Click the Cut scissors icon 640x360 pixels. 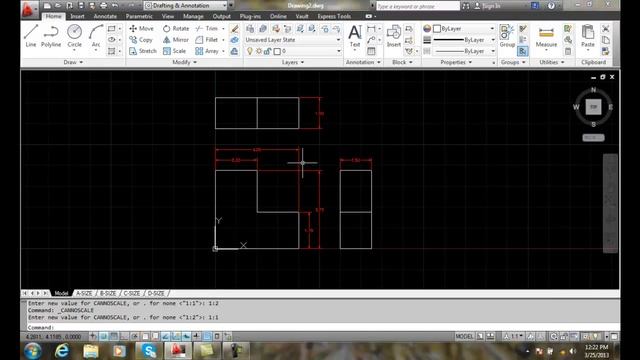coord(606,29)
